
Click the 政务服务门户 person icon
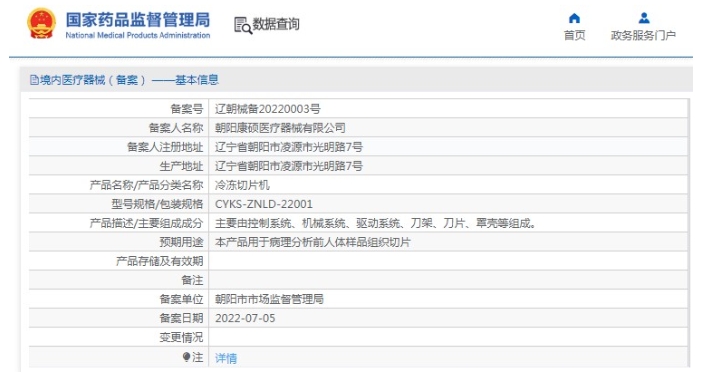[x=644, y=18]
